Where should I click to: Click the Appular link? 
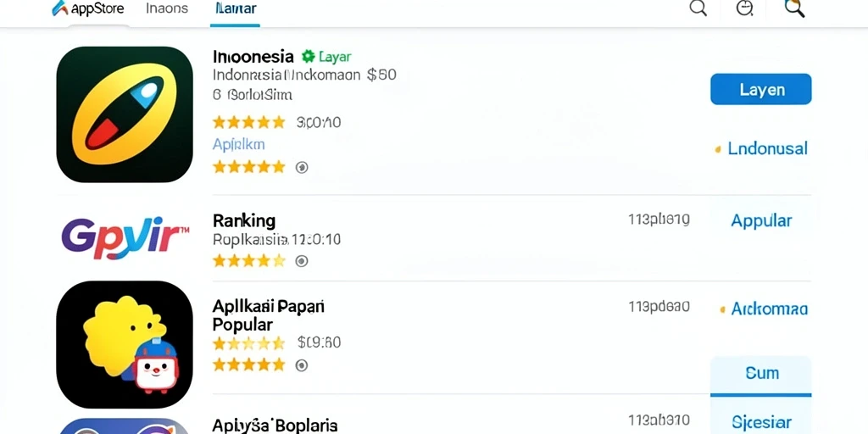point(761,220)
